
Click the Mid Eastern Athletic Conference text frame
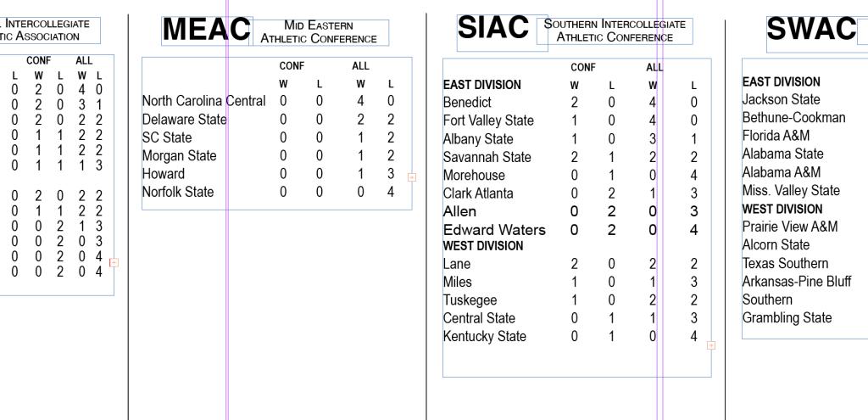tap(319, 33)
